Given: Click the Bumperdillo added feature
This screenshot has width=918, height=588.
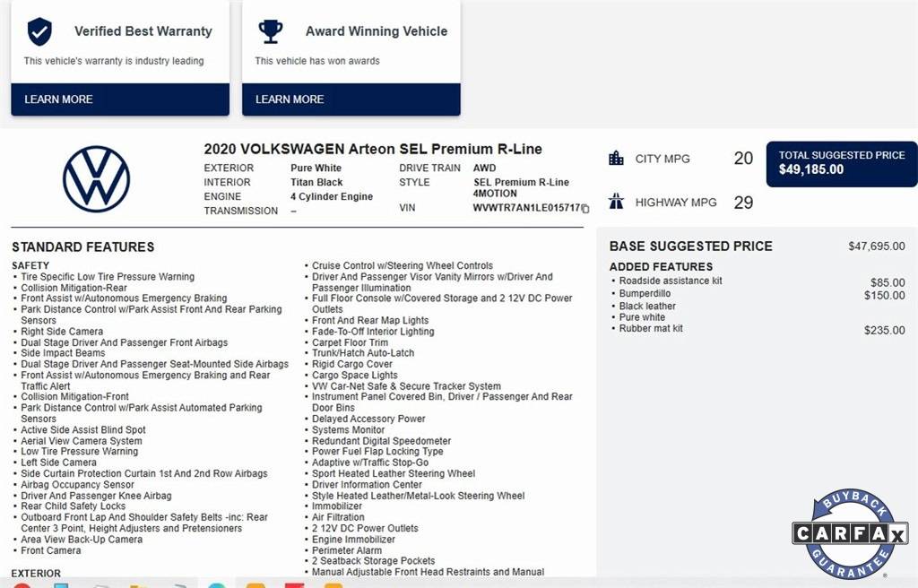Looking at the screenshot, I should coord(645,293).
